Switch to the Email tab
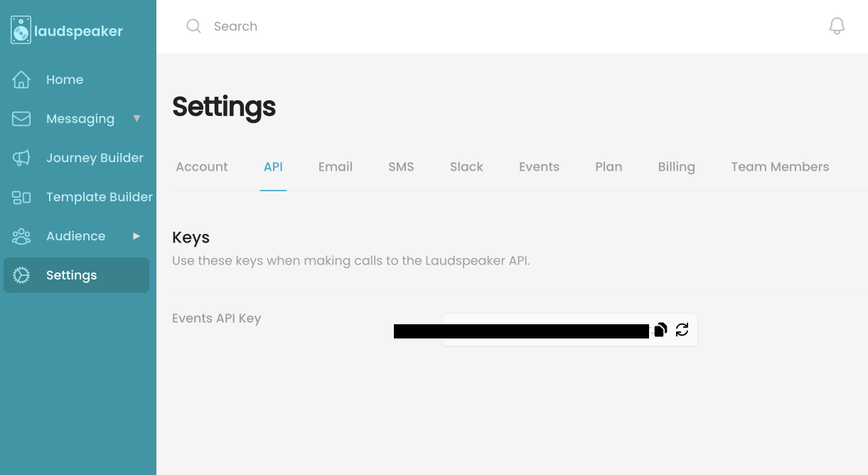The height and width of the screenshot is (475, 868). coord(335,166)
